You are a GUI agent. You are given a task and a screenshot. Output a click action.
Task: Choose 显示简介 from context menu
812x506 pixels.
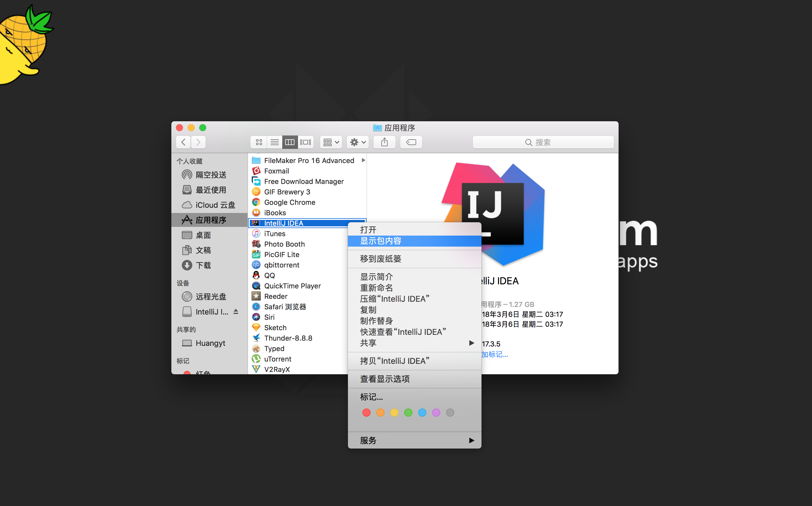414,277
